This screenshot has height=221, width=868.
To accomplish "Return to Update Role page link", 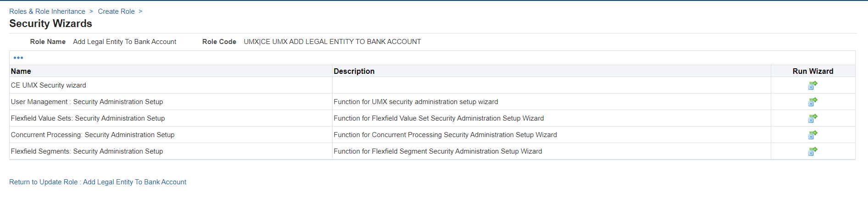I will pyautogui.click(x=98, y=182).
